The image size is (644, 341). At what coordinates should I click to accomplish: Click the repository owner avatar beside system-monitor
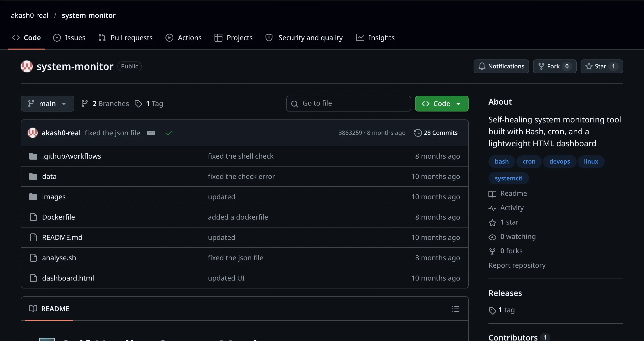coord(27,66)
